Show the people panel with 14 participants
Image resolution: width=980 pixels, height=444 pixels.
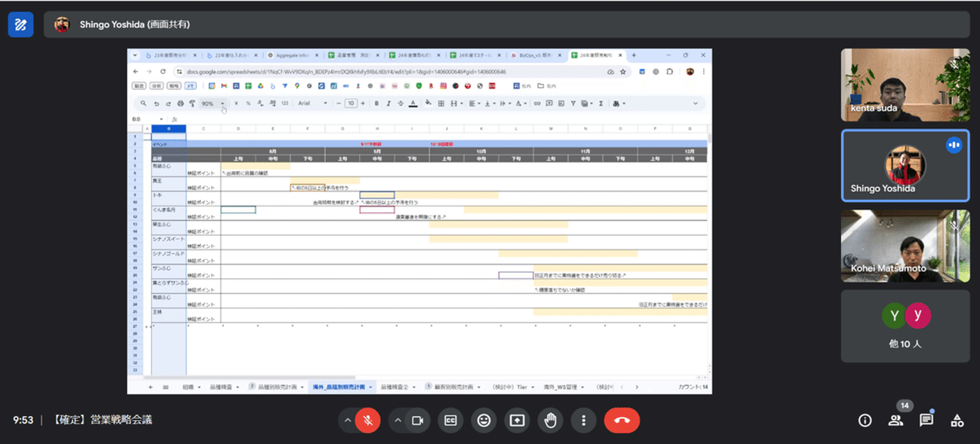click(896, 421)
